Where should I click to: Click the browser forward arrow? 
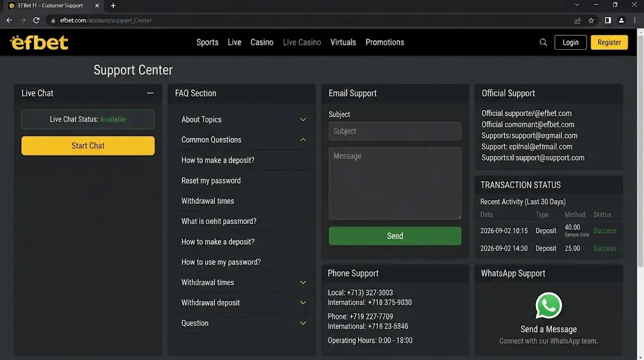point(23,20)
